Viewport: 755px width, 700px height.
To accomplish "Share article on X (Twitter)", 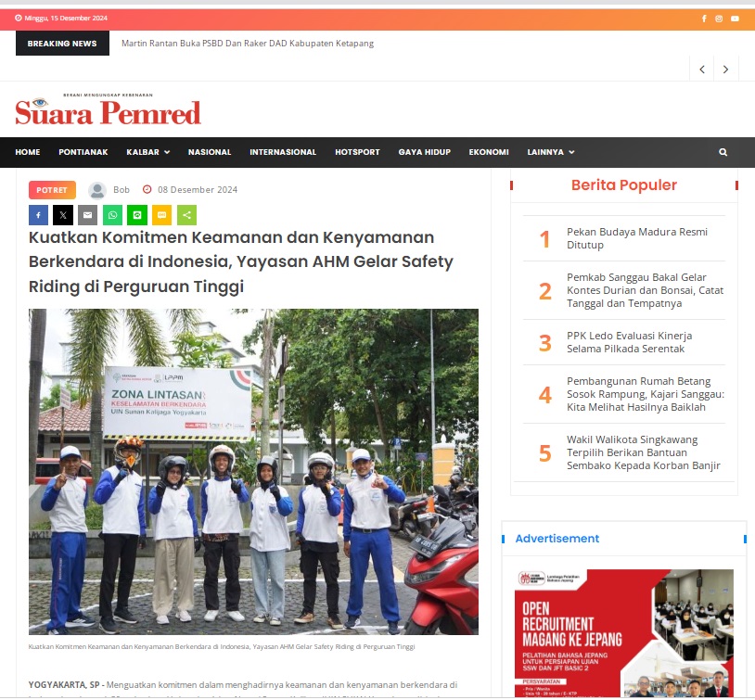I will [63, 215].
